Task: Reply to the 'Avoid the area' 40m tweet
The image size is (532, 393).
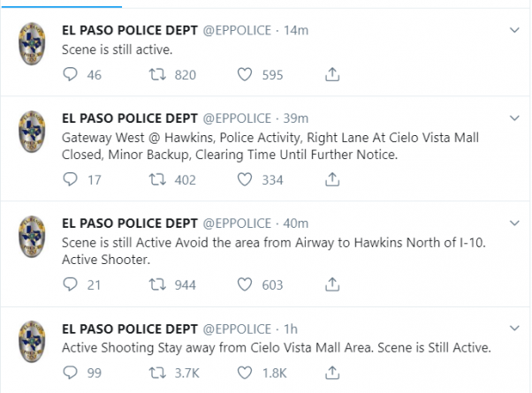Action: [x=71, y=284]
